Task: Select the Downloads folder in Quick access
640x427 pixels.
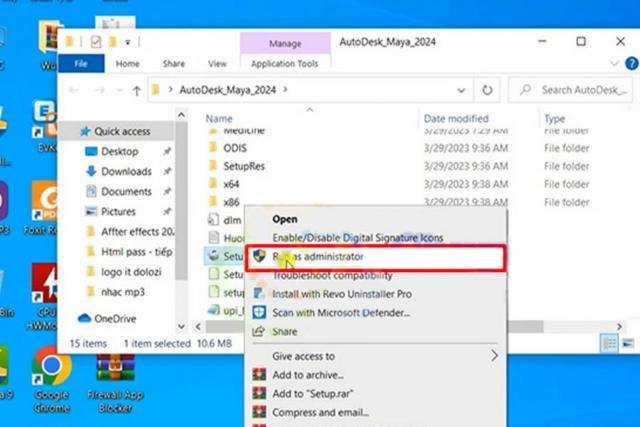Action: [126, 171]
